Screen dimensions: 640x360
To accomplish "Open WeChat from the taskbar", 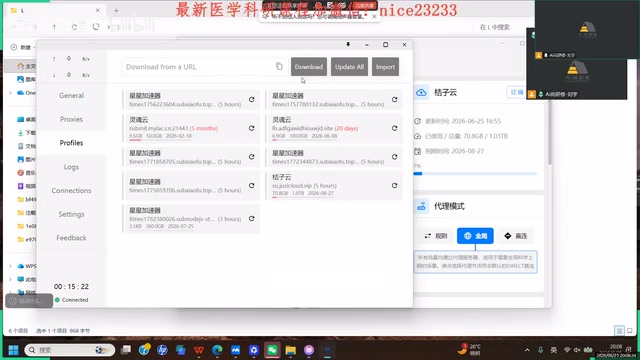I will (x=272, y=350).
